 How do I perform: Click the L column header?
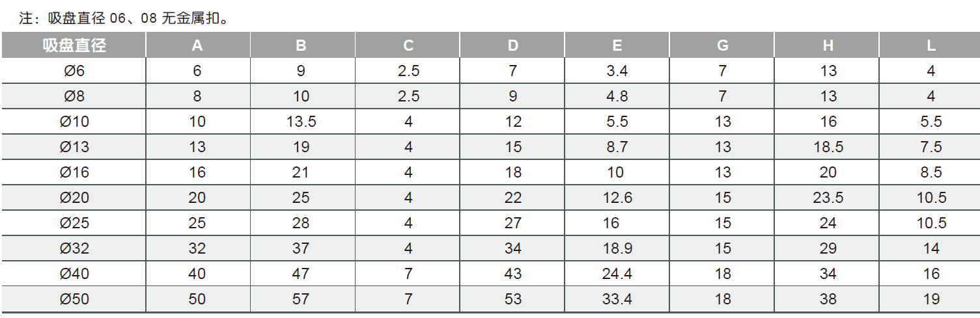931,46
